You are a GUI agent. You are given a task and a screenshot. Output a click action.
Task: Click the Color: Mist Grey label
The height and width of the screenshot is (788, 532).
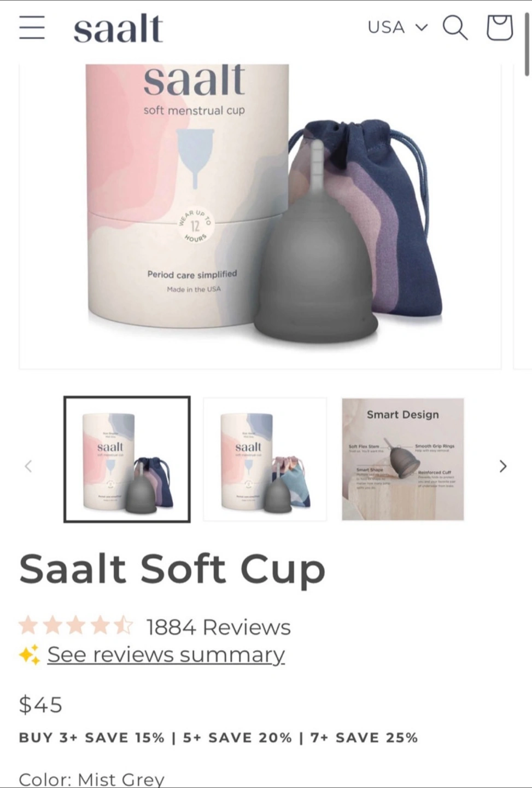tap(92, 779)
